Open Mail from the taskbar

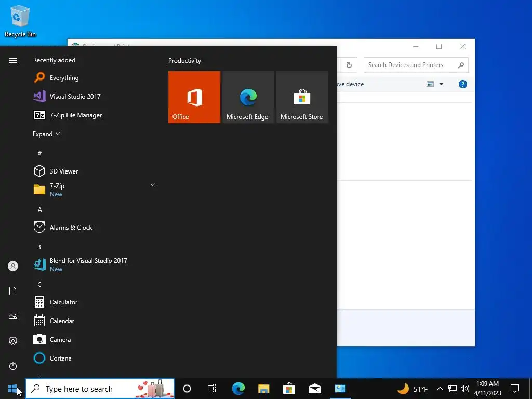(x=314, y=389)
